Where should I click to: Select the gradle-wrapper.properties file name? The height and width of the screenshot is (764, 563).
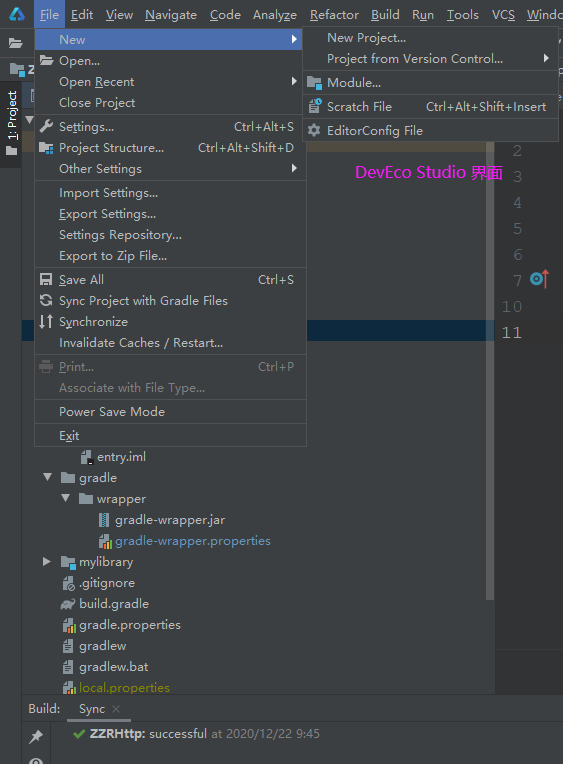pyautogui.click(x=193, y=541)
